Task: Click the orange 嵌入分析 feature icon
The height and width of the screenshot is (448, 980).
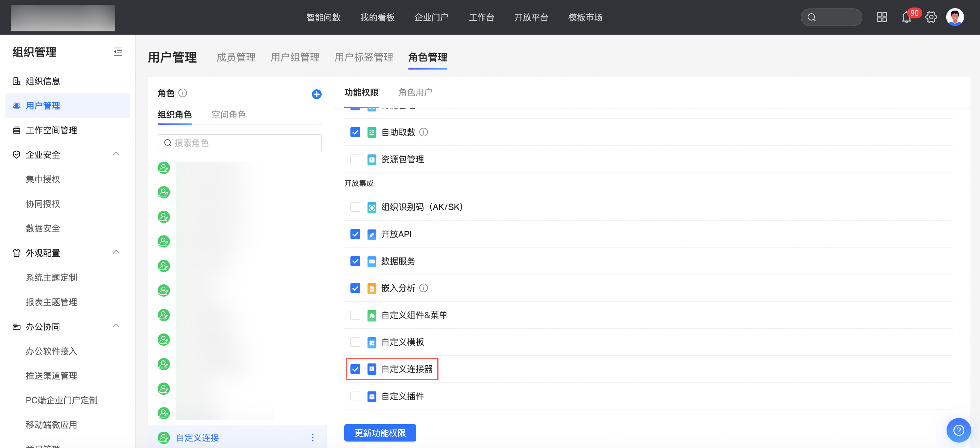Action: [372, 288]
